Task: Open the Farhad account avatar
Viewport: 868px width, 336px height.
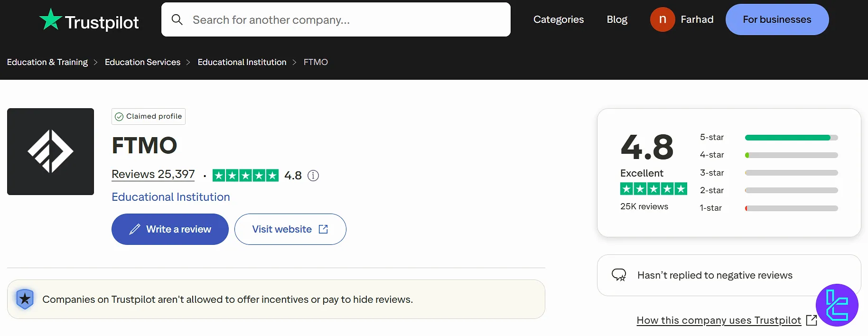Action: click(x=663, y=19)
